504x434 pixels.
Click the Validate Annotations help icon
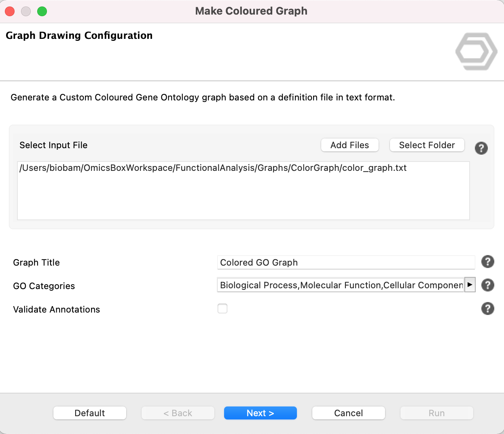tap(487, 309)
